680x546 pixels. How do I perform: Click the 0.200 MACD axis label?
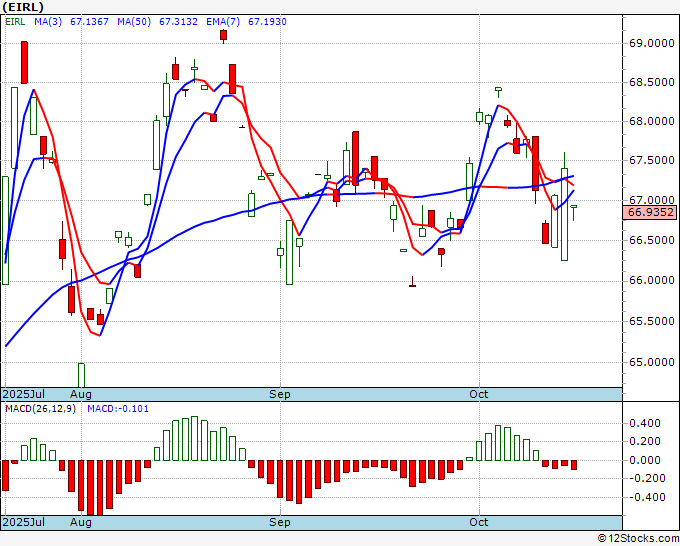[x=647, y=441]
